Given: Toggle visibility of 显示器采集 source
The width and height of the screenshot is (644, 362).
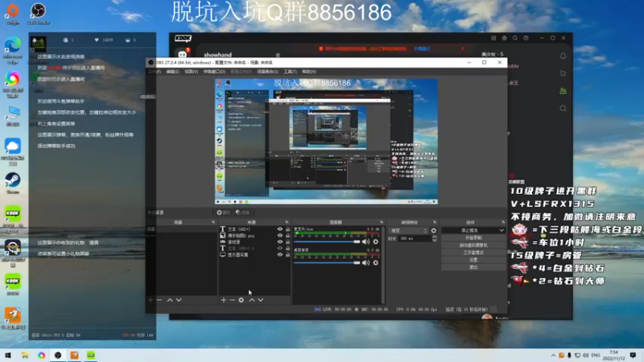Looking at the screenshot, I should (x=279, y=254).
